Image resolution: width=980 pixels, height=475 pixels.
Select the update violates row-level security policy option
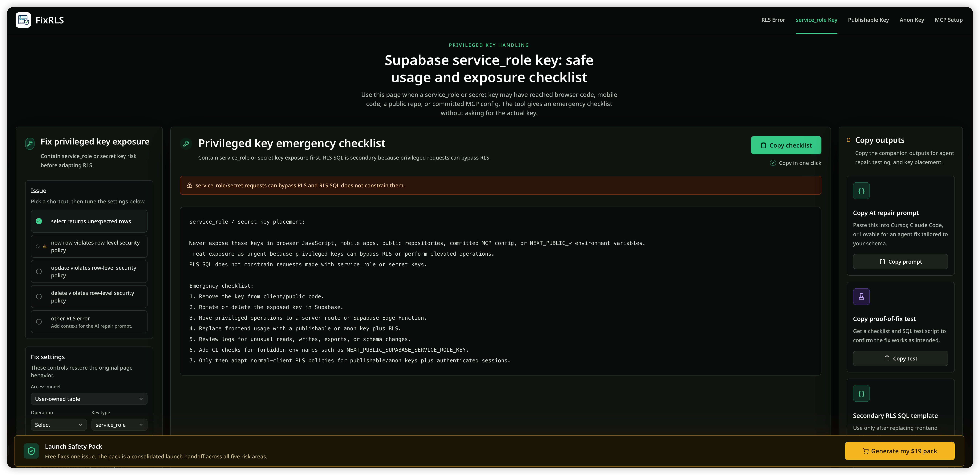[89, 271]
